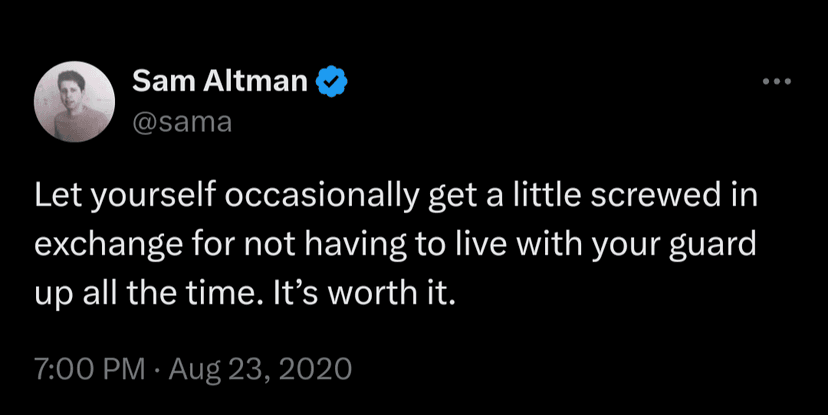The image size is (828, 415).
Task: Click the separator dot between time and date
Action: coord(160,368)
